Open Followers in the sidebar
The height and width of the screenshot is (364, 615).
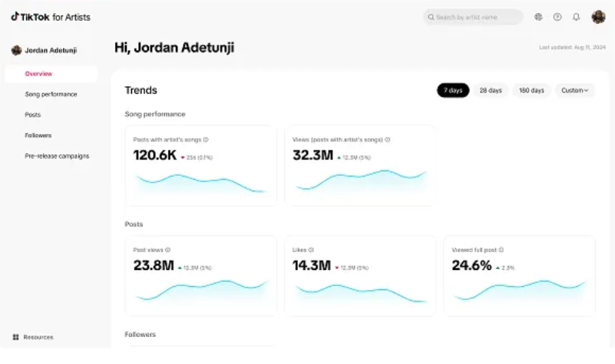pos(38,136)
